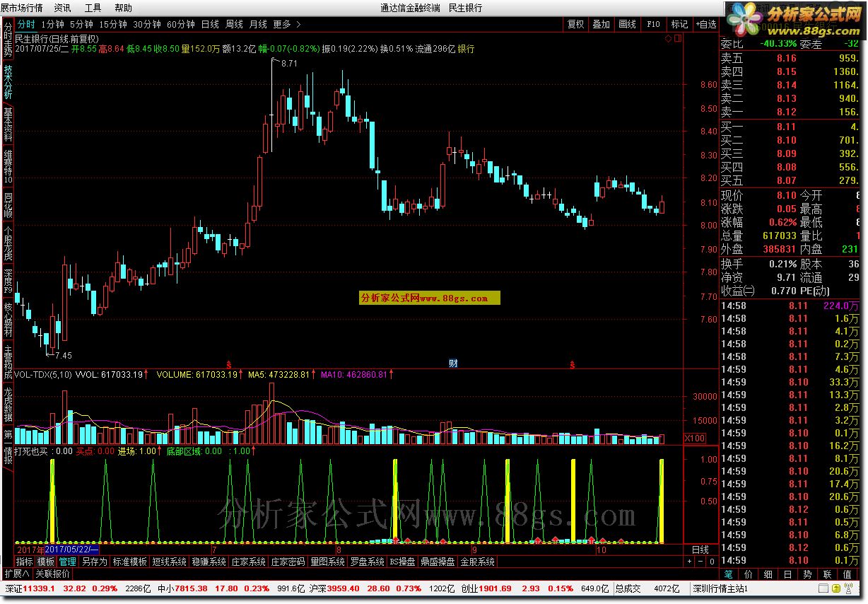The width and height of the screenshot is (868, 604).
Task: Select the 细 detail tab
Action: 768,574
